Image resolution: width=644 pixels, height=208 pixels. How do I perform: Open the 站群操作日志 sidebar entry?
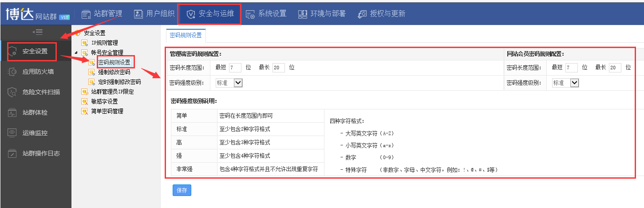coord(41,153)
